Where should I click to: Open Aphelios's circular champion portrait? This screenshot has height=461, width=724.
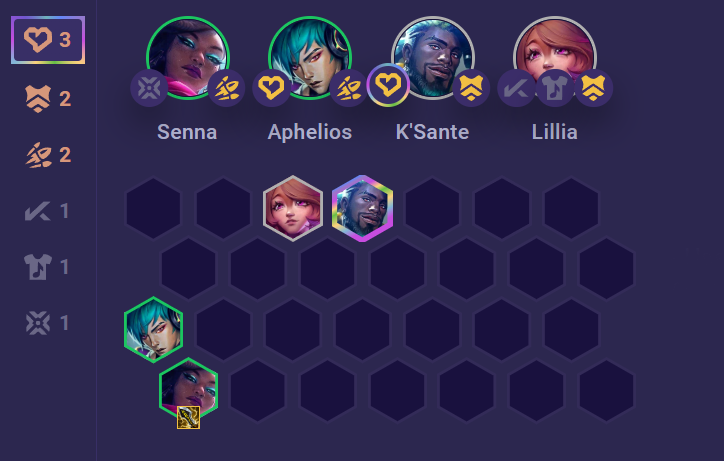[x=310, y=58]
